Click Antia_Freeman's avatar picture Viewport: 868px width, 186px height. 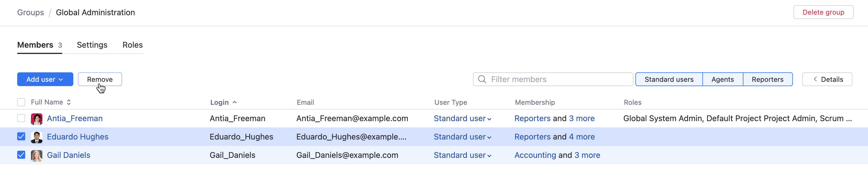tap(36, 119)
